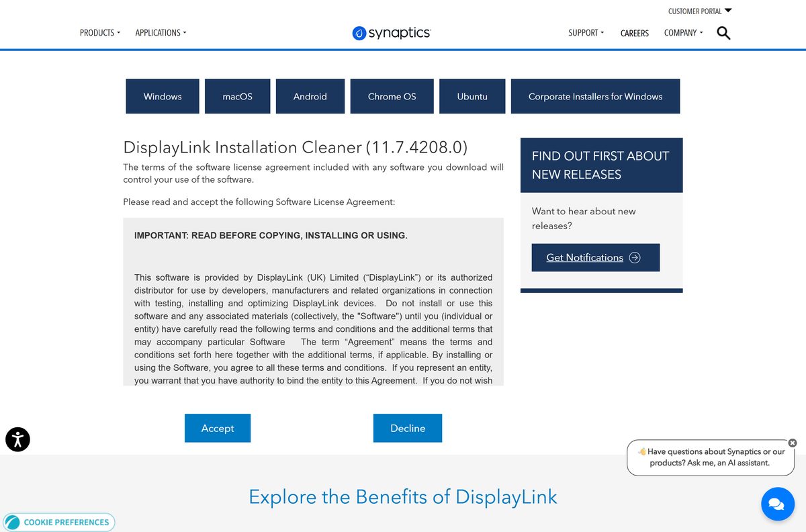Viewport: 806px width, 532px height.
Task: Go to the Careers page
Action: click(635, 33)
